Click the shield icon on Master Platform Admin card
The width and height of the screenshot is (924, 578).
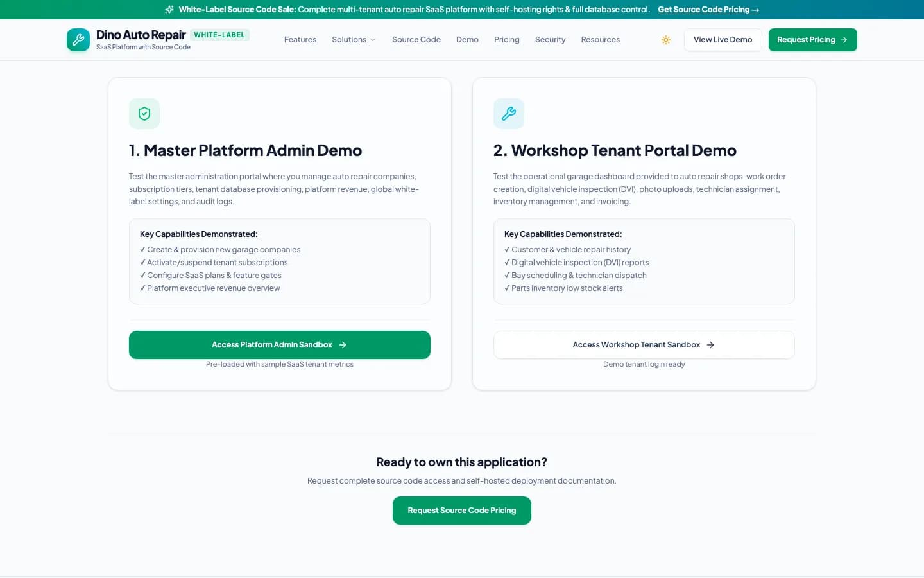click(144, 114)
